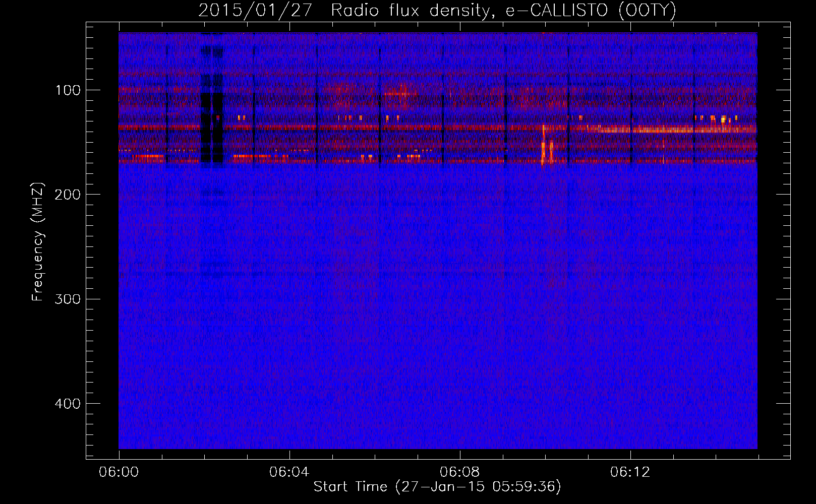Click the 06:12 time tick label
The height and width of the screenshot is (504, 816).
pos(630,472)
